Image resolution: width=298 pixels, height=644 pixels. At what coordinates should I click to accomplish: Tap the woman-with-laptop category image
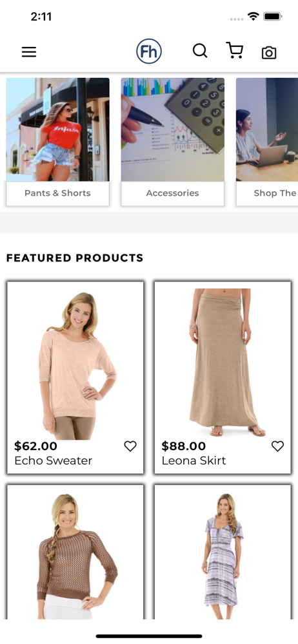(267, 130)
